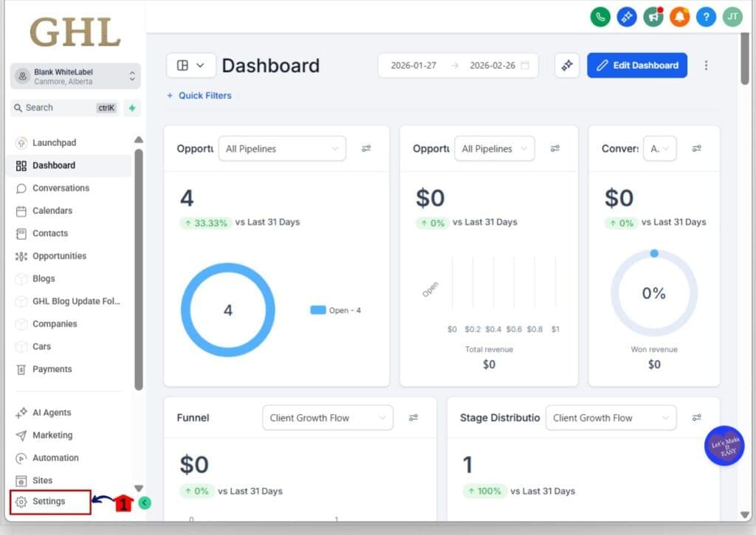Open the Funnel Client Growth Flow dropdown

pos(328,418)
